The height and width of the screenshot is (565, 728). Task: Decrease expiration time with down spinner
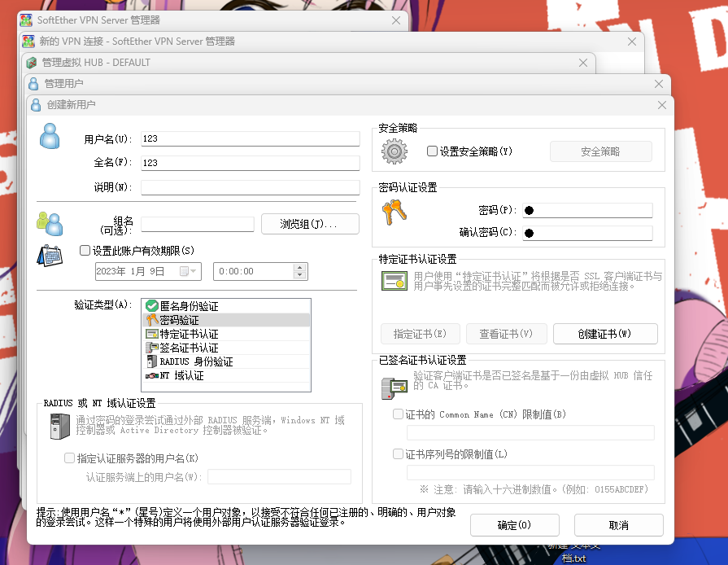(x=300, y=275)
